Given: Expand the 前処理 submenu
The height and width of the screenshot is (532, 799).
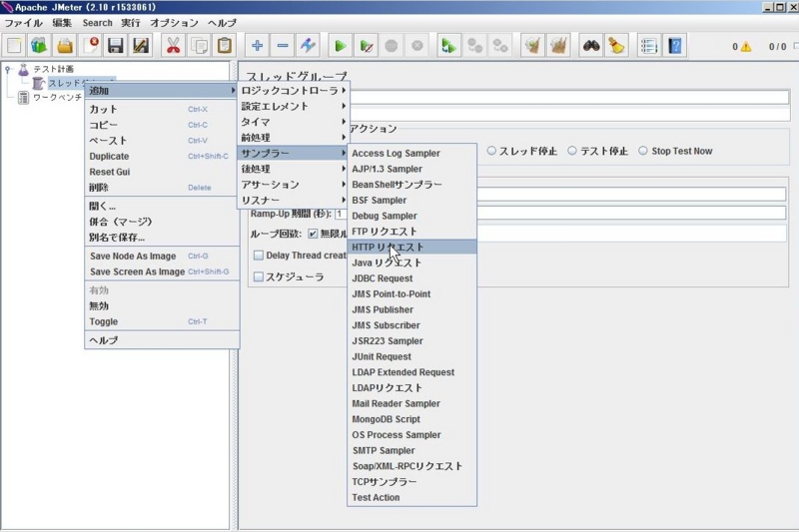Looking at the screenshot, I should [294, 138].
